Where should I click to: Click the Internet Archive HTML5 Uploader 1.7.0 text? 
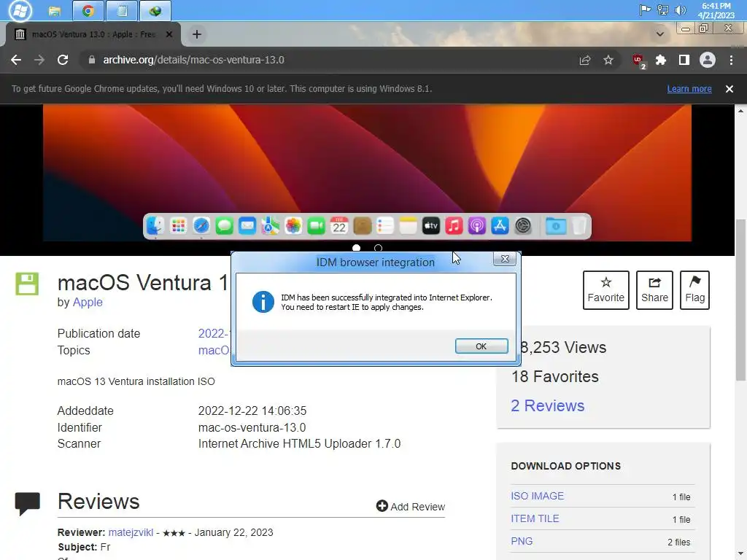299,444
